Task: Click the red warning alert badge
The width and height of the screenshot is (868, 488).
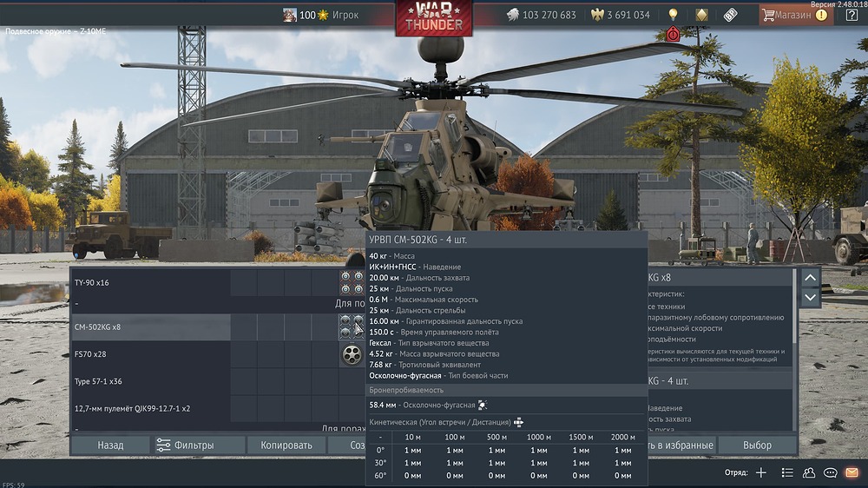Action: tap(674, 34)
